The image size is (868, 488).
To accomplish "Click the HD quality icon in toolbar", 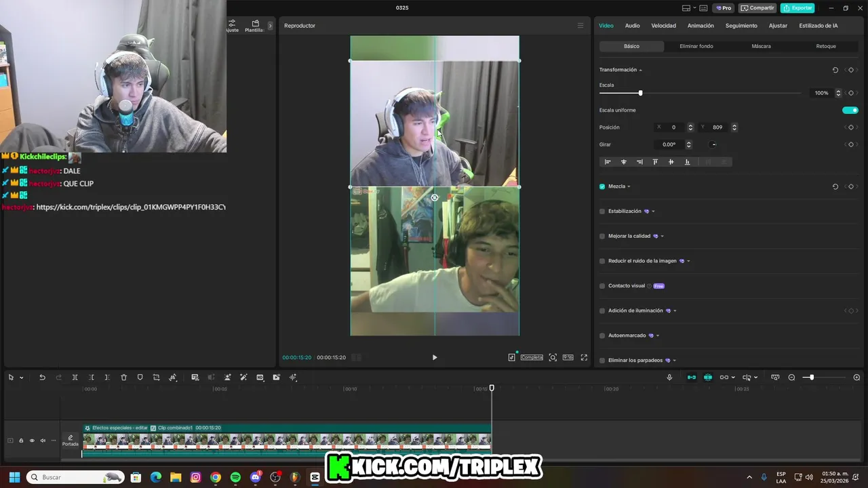I will point(260,378).
